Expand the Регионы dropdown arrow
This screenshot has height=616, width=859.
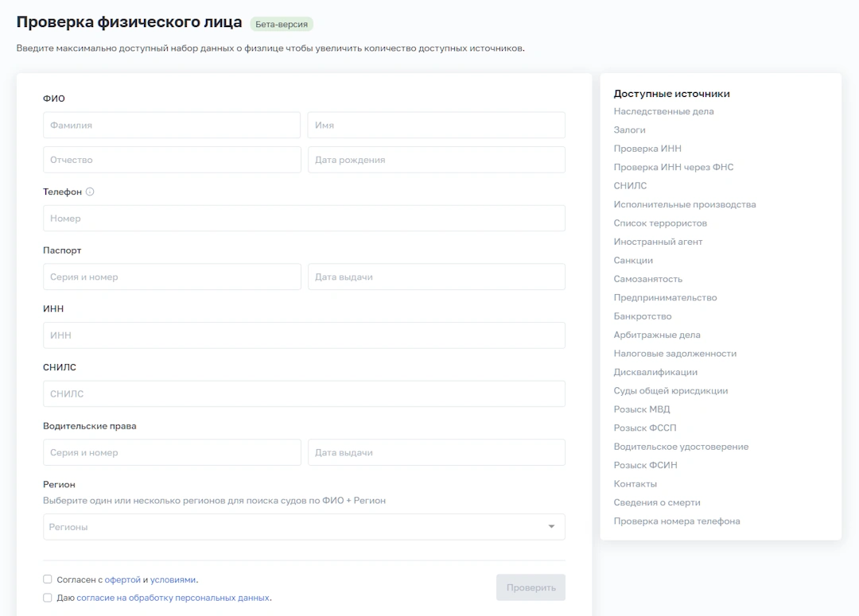551,527
